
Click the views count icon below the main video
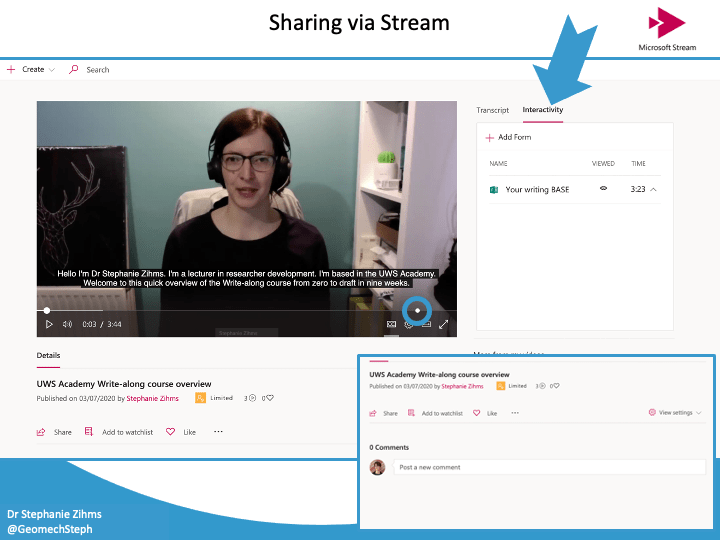(252, 398)
